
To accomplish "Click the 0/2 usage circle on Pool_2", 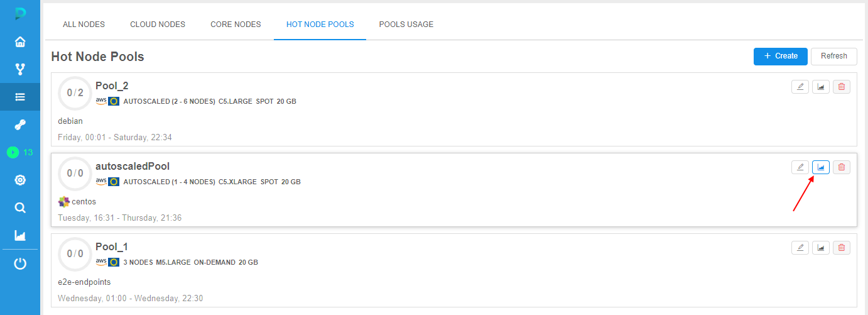I will click(x=75, y=93).
